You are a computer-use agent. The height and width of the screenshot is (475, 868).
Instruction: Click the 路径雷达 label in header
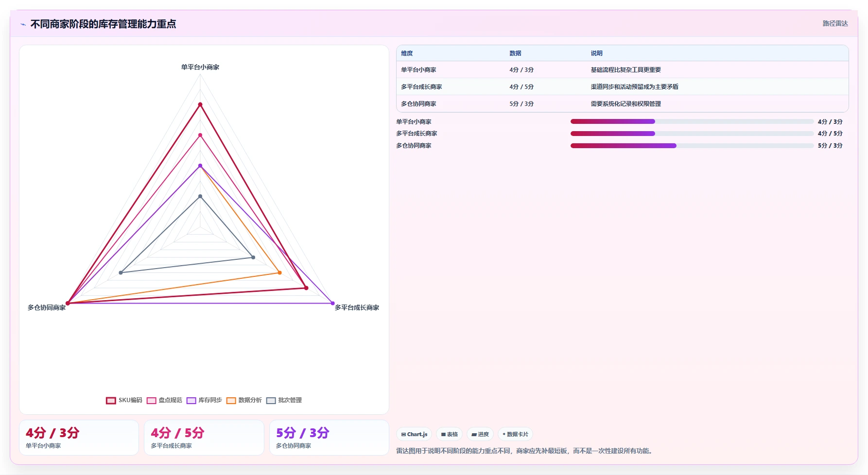coord(835,23)
